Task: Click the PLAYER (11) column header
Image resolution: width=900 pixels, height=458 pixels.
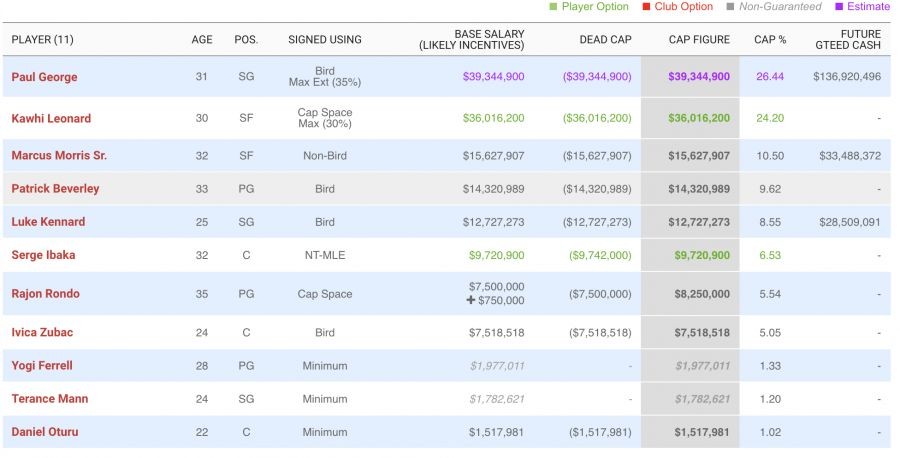Action: [x=42, y=40]
